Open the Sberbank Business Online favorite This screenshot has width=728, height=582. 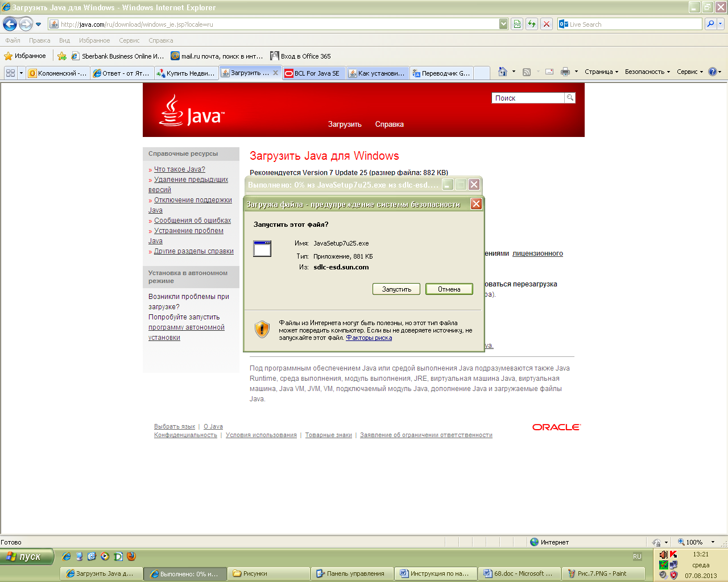point(118,56)
